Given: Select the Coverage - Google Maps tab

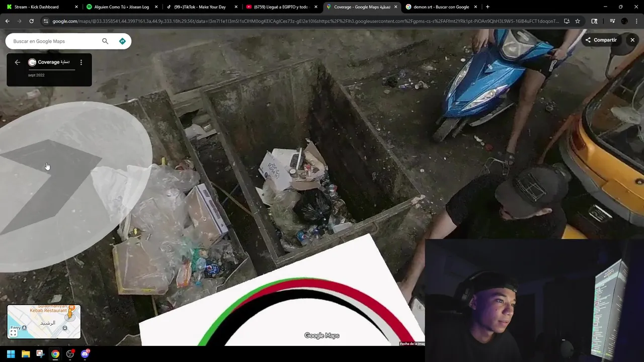Looking at the screenshot, I should tap(361, 7).
